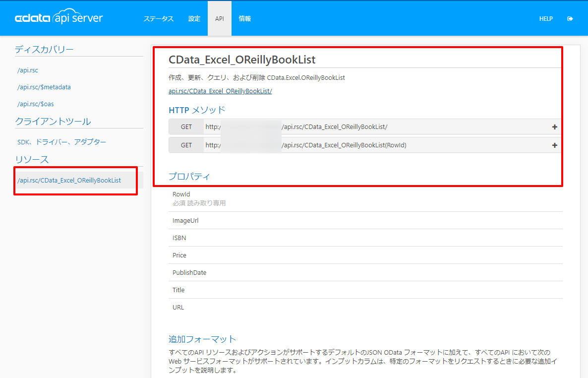The width and height of the screenshot is (588, 378).
Task: Open the /api.rsc/$metadata link
Action: [x=44, y=87]
